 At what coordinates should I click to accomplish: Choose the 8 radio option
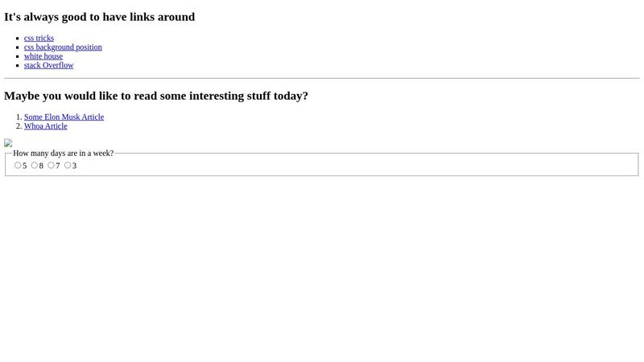tap(35, 165)
